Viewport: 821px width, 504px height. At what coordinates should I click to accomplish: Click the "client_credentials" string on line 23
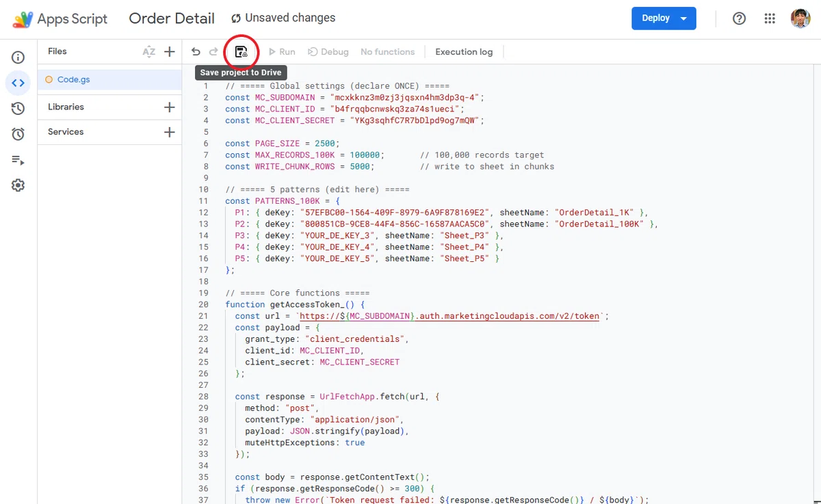tap(355, 339)
